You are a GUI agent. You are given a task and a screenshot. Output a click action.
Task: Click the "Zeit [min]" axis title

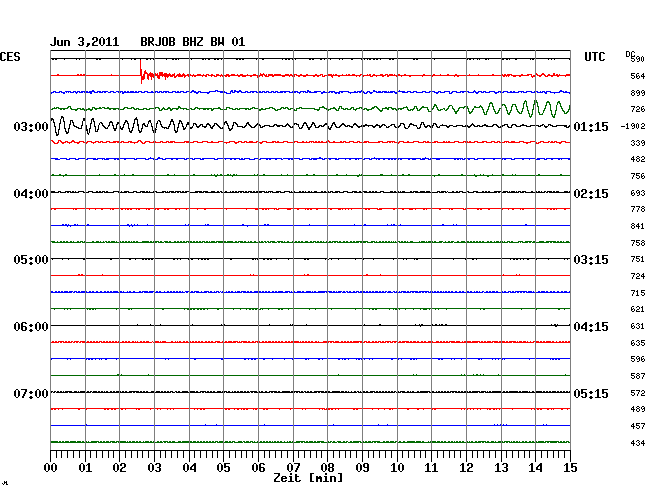click(x=308, y=478)
